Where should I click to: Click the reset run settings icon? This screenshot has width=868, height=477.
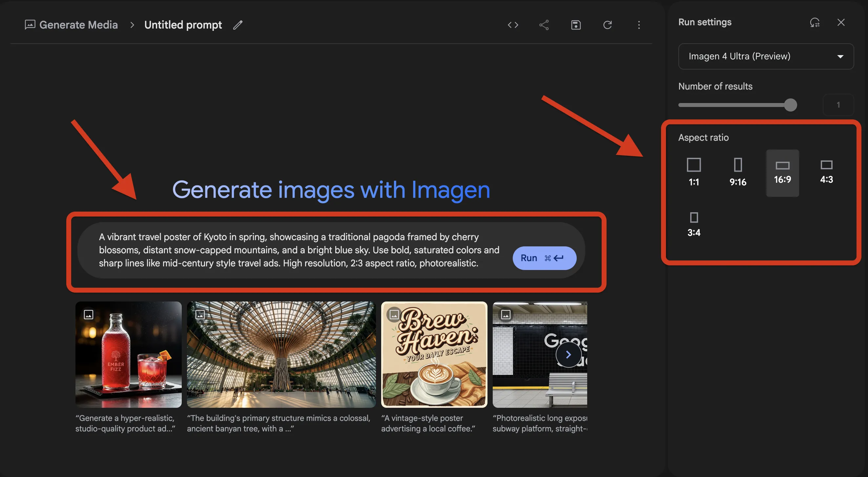click(815, 23)
